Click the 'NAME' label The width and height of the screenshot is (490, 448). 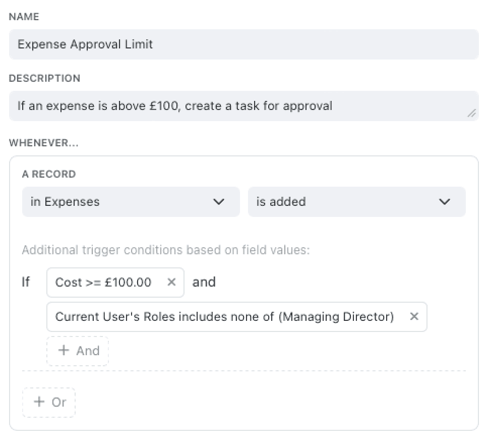tap(24, 17)
